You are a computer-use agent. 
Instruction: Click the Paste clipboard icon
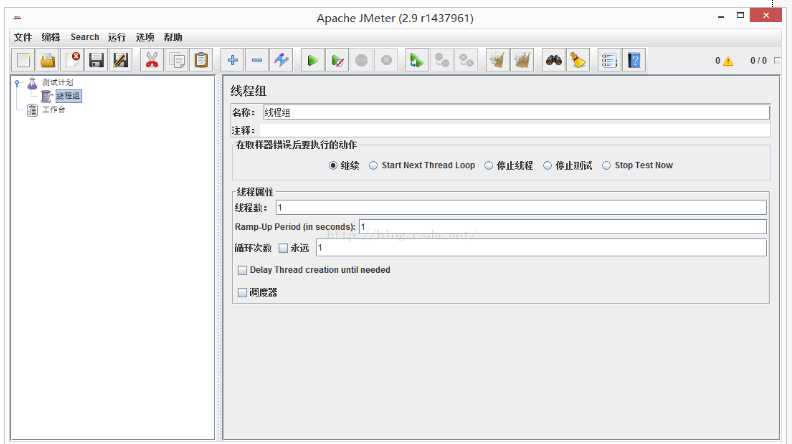[x=201, y=61]
